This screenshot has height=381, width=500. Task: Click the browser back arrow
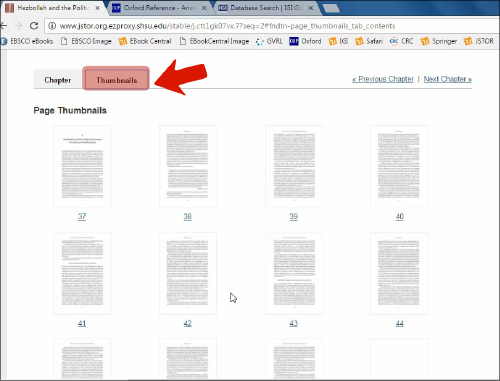pyautogui.click(x=3, y=26)
